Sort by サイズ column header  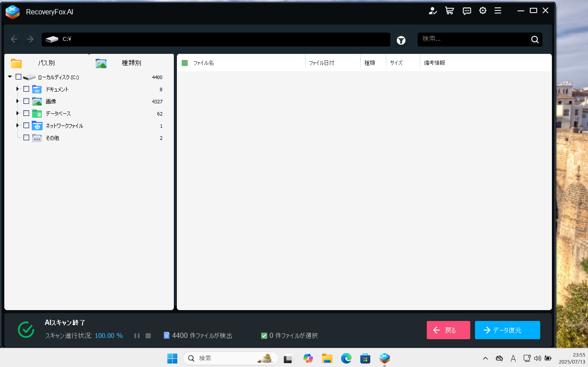pos(396,63)
